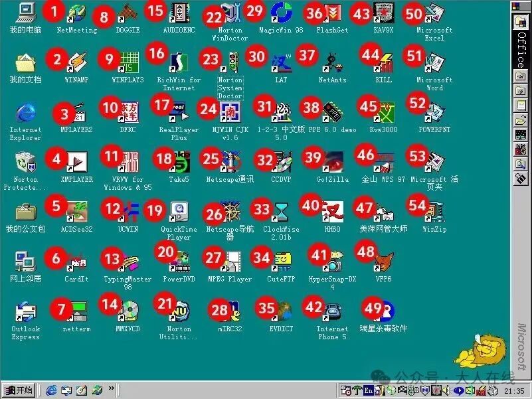This screenshot has width=532, height=399.
Task: Click the UCWIN shortcut icon
Action: [128, 212]
